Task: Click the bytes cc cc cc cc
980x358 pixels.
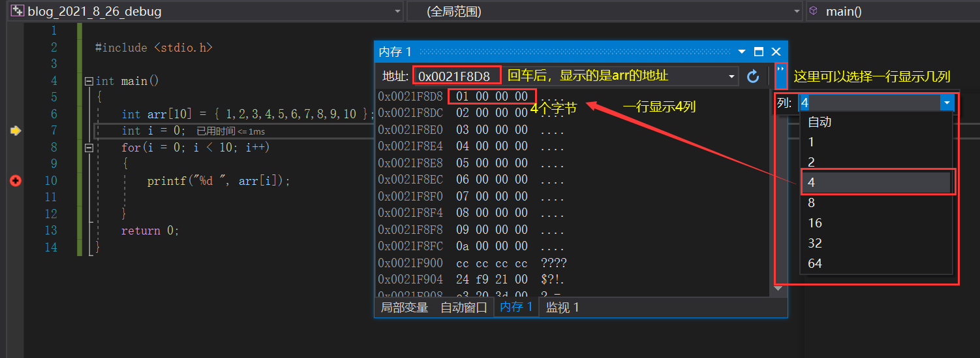Action: pyautogui.click(x=492, y=264)
